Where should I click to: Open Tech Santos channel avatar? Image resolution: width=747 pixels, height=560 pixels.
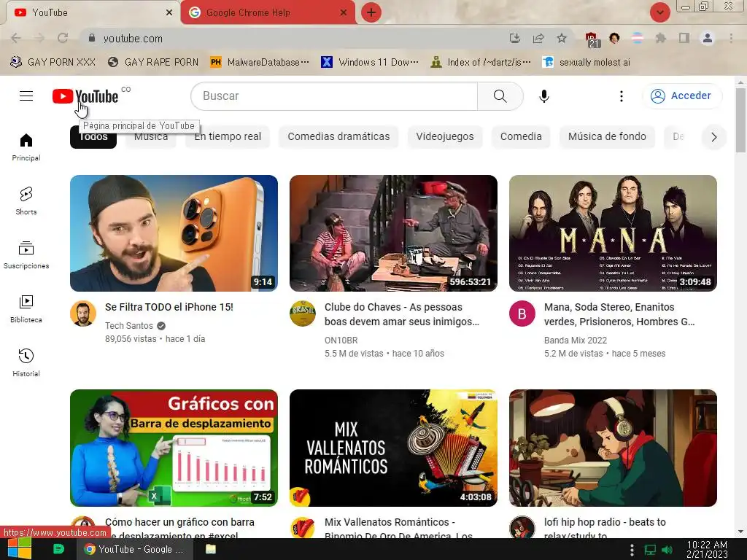83,314
